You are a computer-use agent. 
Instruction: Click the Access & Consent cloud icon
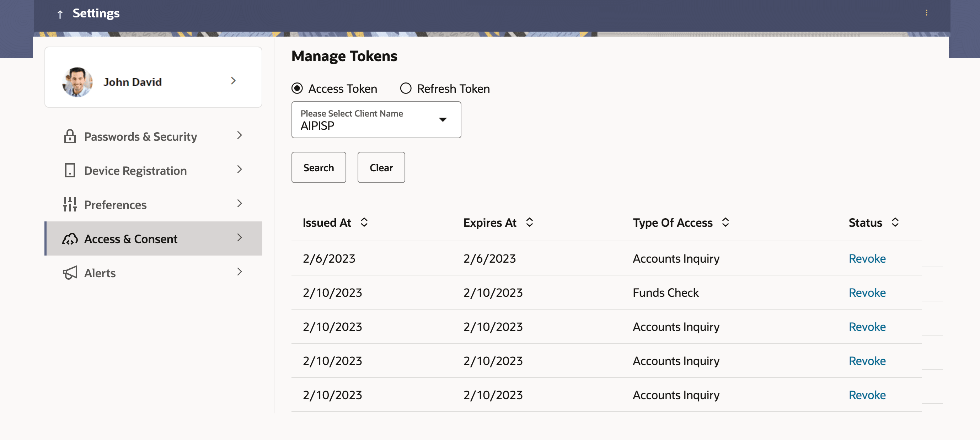70,239
